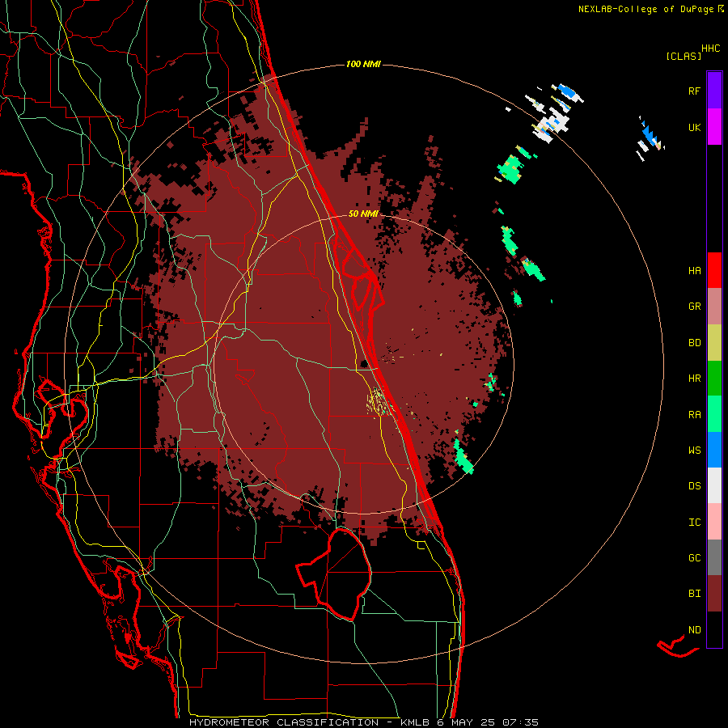728x728 pixels.
Task: Click the UK magenta legend swatch
Action: coord(714,127)
